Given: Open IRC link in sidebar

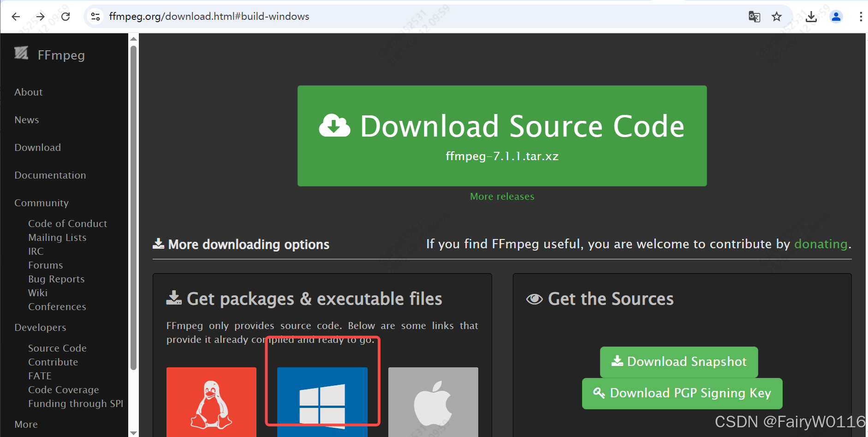Looking at the screenshot, I should pyautogui.click(x=36, y=251).
